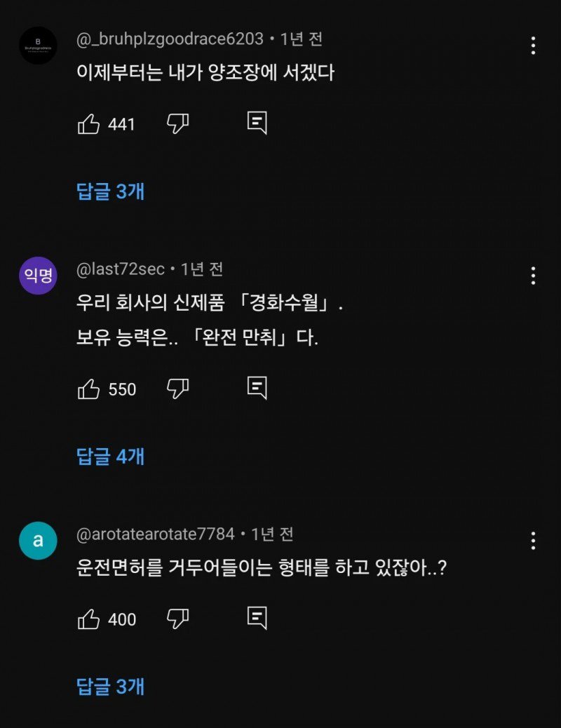Reply to @arotatearotate7784's comment
The height and width of the screenshot is (728, 561).
[x=257, y=616]
